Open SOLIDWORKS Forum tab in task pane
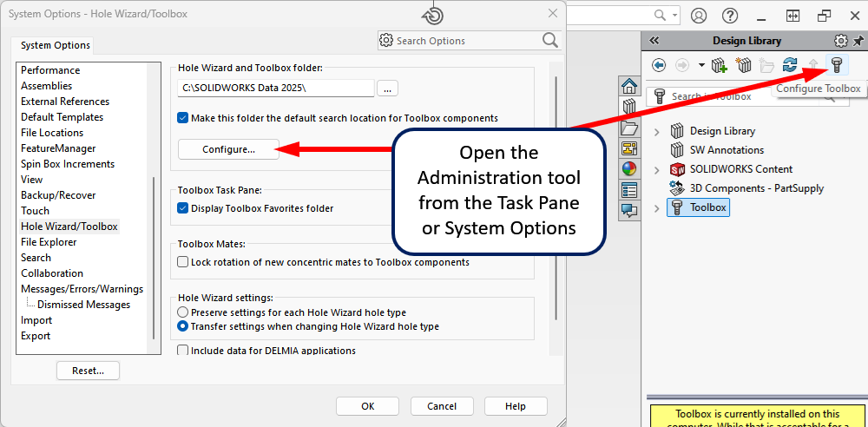The image size is (868, 427). [x=628, y=210]
